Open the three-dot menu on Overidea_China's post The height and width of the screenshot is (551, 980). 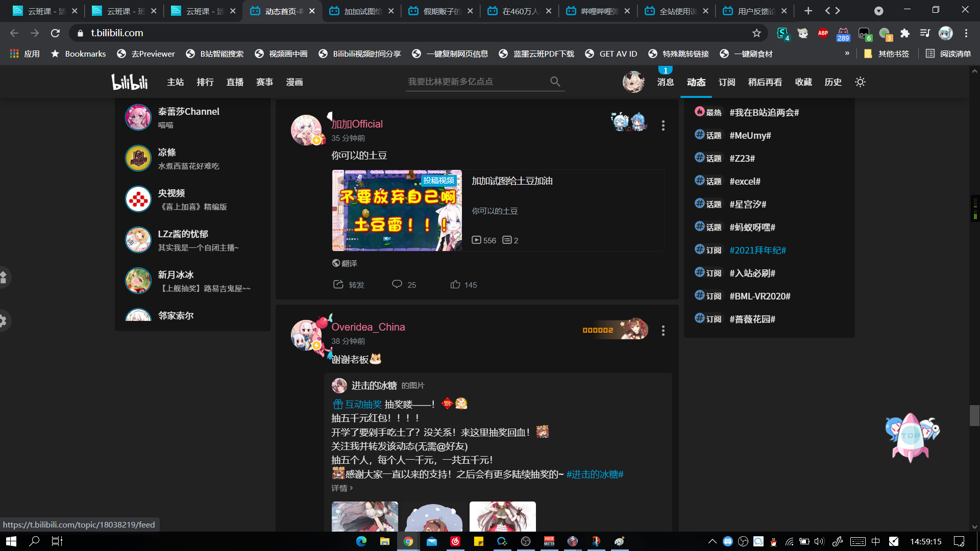(x=663, y=331)
